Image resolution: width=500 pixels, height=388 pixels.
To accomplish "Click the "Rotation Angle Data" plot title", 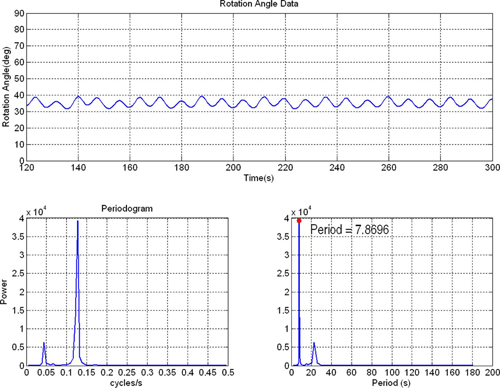I will 259,4.
